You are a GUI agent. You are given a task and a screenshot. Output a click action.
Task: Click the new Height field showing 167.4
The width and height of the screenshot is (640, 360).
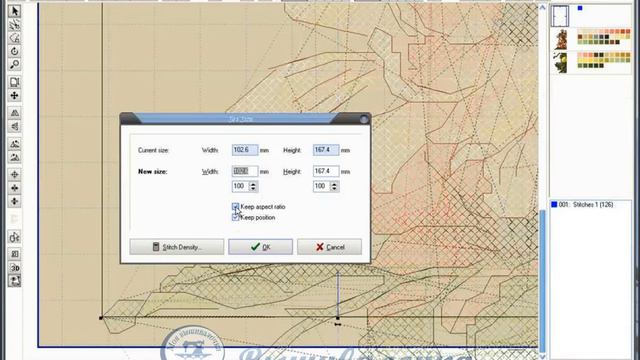(x=326, y=171)
